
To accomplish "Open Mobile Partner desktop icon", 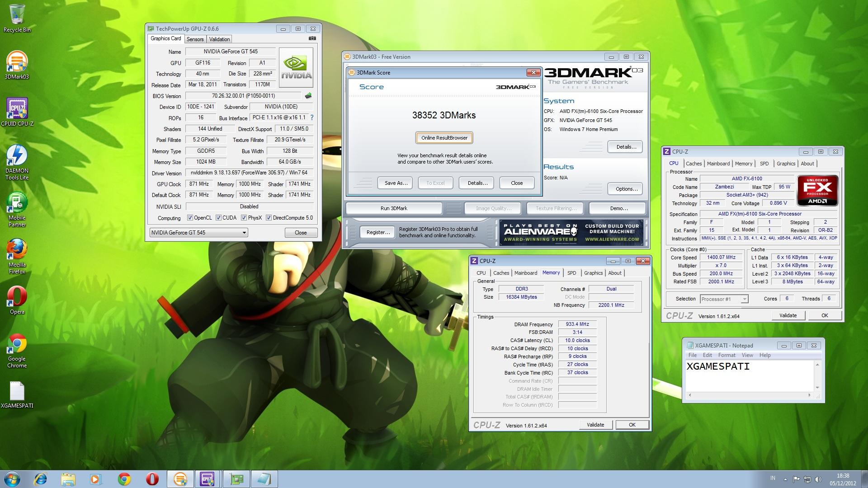I will (x=17, y=210).
